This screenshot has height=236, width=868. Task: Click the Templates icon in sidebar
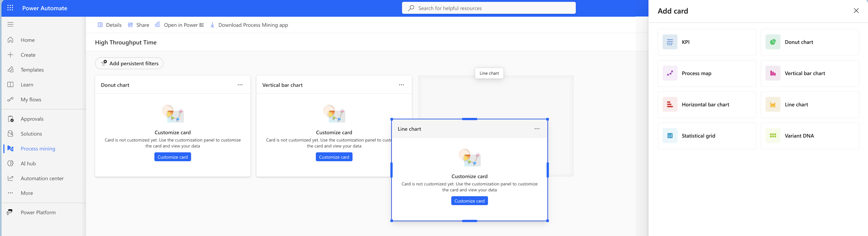click(10, 70)
